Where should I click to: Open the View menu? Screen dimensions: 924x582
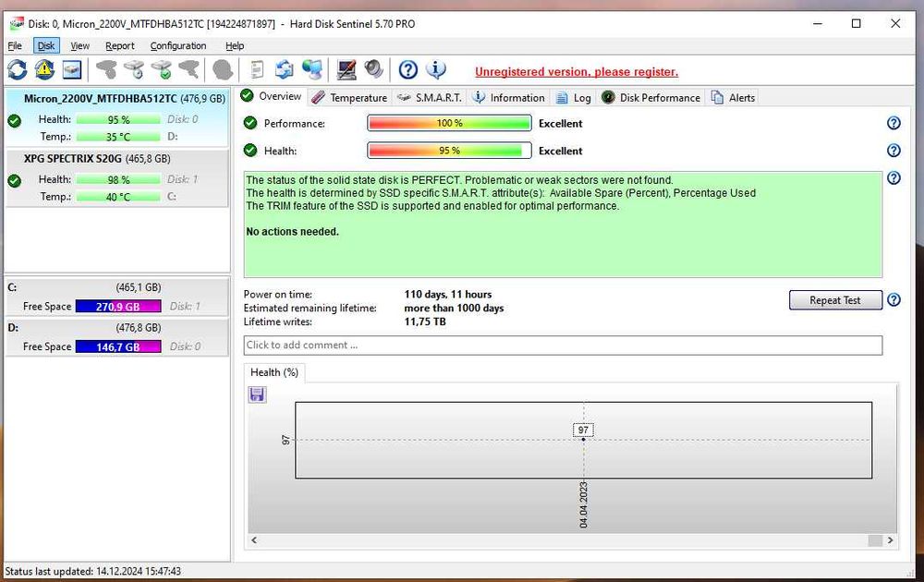pyautogui.click(x=79, y=46)
